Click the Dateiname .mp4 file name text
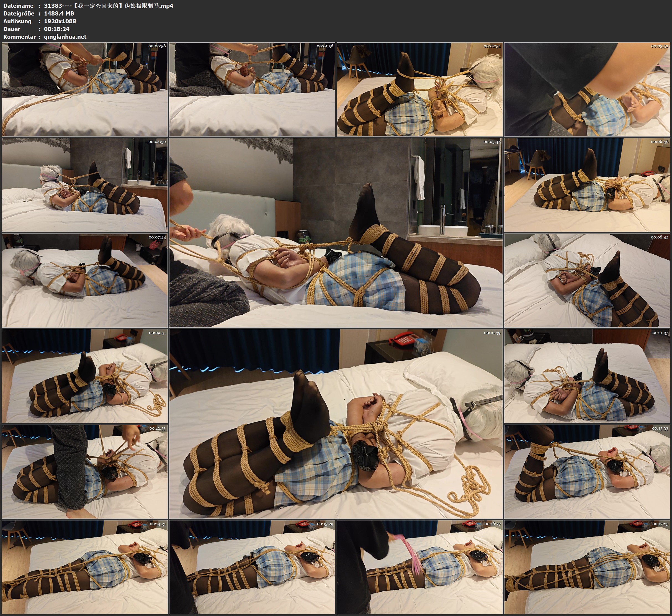Viewport: 672px width, 616px height. (109, 6)
